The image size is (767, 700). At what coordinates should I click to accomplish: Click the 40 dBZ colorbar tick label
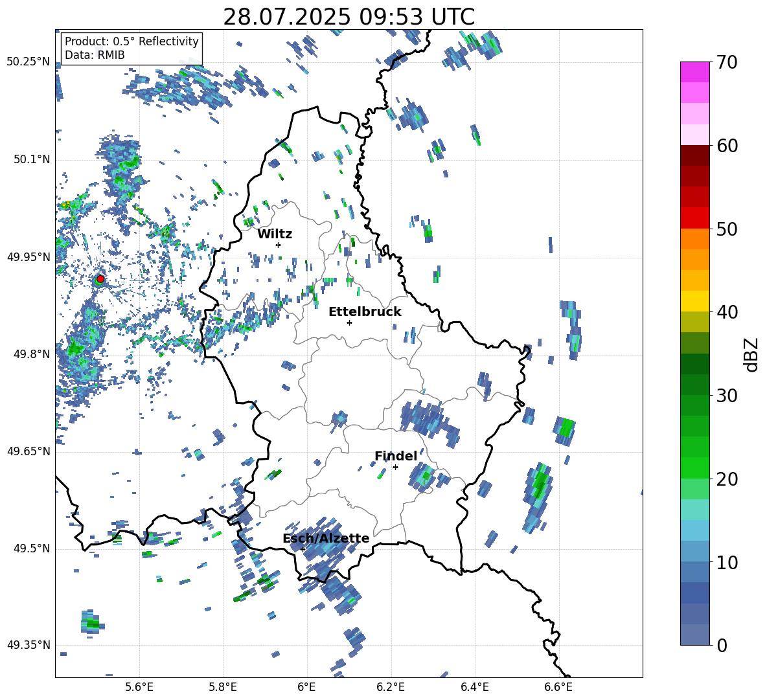click(727, 312)
